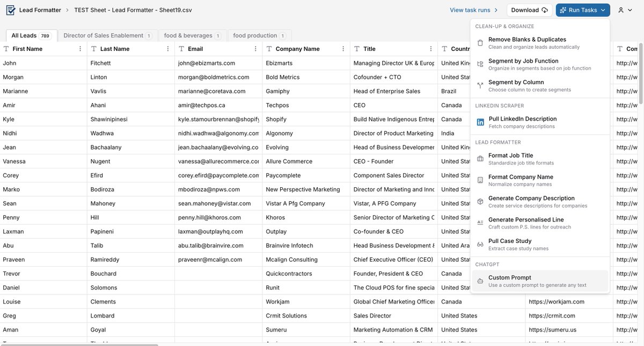Click the text-type icon in Title header
644x346 pixels.
pyautogui.click(x=357, y=49)
